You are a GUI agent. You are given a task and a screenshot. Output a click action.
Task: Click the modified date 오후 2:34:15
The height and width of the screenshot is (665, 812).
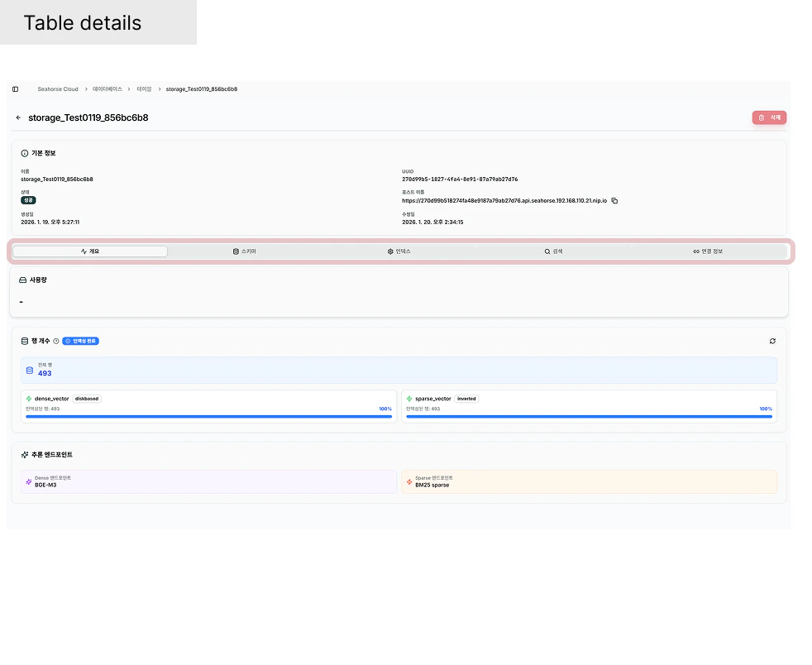433,222
